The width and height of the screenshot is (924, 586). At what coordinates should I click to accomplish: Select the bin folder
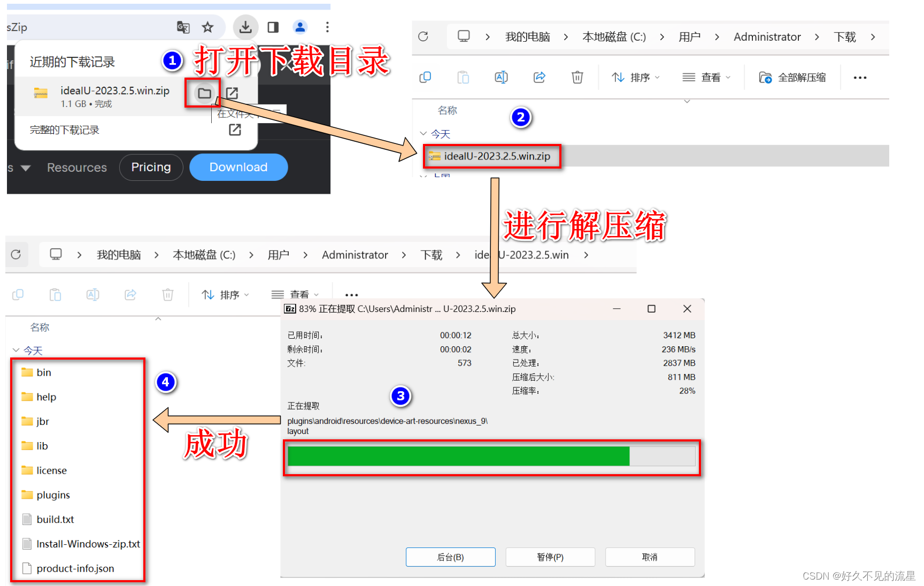[x=36, y=372]
